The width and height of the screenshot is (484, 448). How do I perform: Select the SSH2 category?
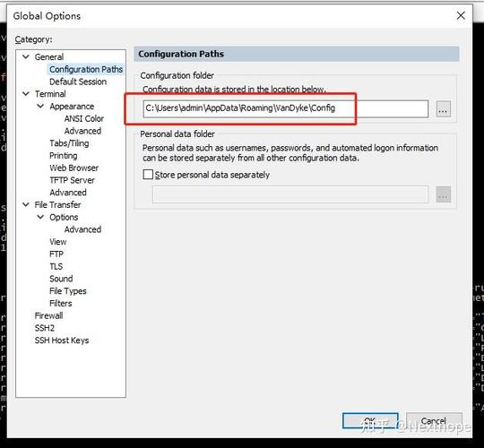pyautogui.click(x=45, y=328)
